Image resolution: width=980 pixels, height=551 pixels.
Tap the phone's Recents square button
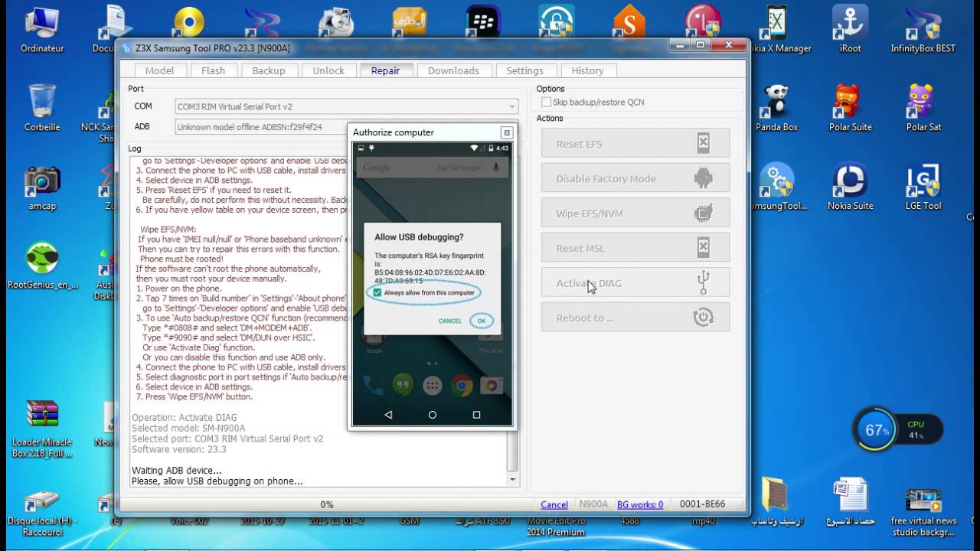coord(476,415)
